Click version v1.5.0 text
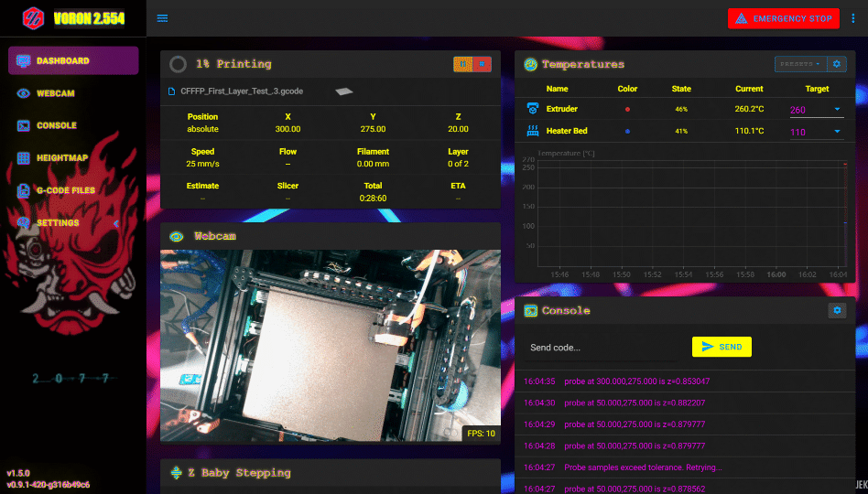The image size is (868, 494). pyautogui.click(x=18, y=474)
